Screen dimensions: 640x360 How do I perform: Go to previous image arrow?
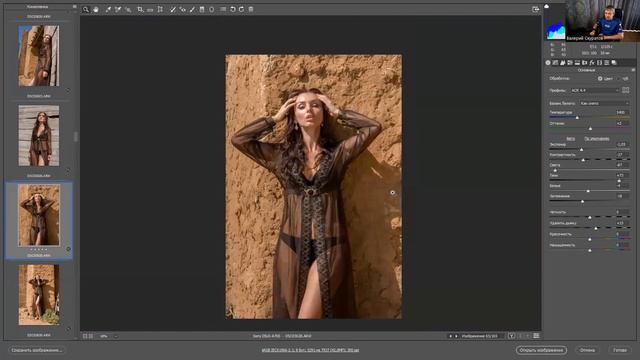coord(451,336)
